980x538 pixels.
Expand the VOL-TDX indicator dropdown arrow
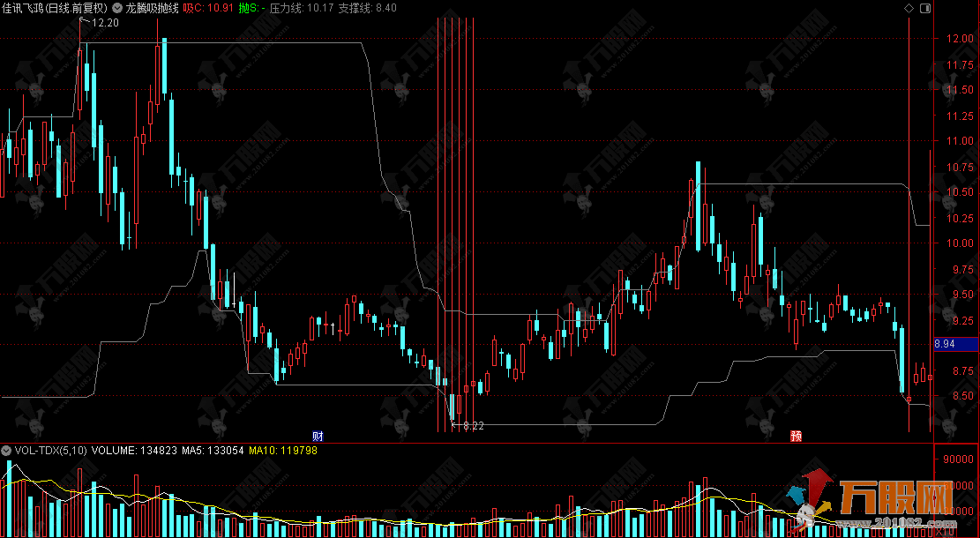[x=7, y=451]
